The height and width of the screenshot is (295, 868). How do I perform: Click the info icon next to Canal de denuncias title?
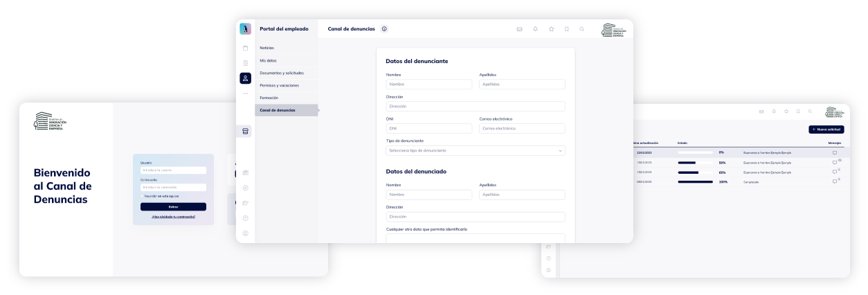click(385, 29)
